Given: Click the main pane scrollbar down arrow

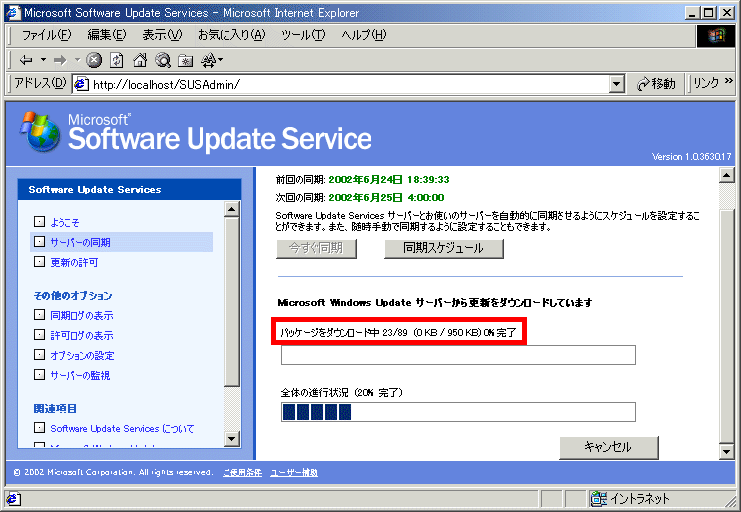Looking at the screenshot, I should coord(726,451).
